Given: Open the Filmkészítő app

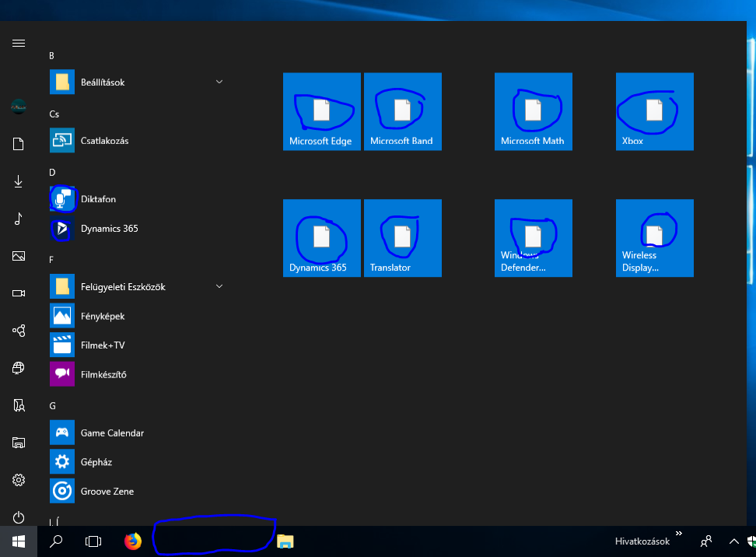Looking at the screenshot, I should pos(137,374).
